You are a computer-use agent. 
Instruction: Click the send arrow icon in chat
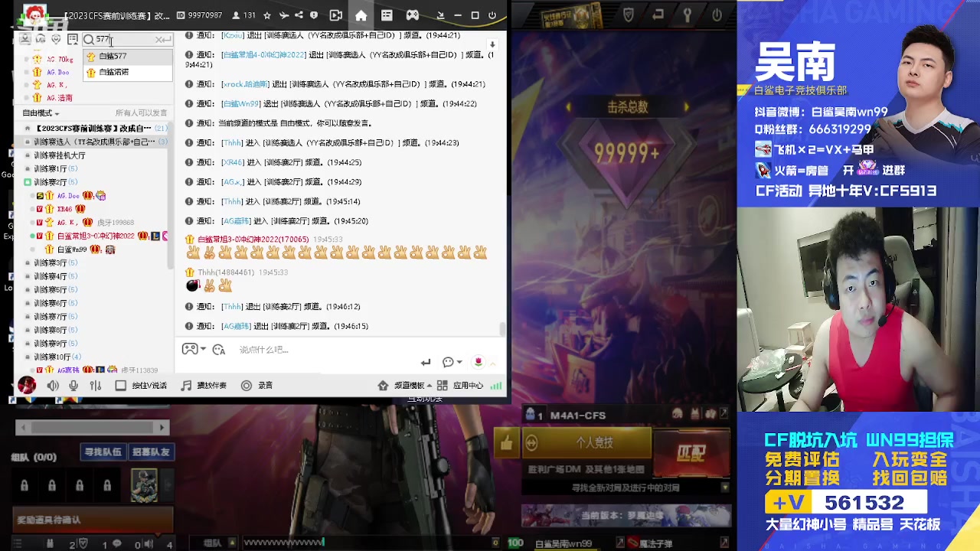426,362
